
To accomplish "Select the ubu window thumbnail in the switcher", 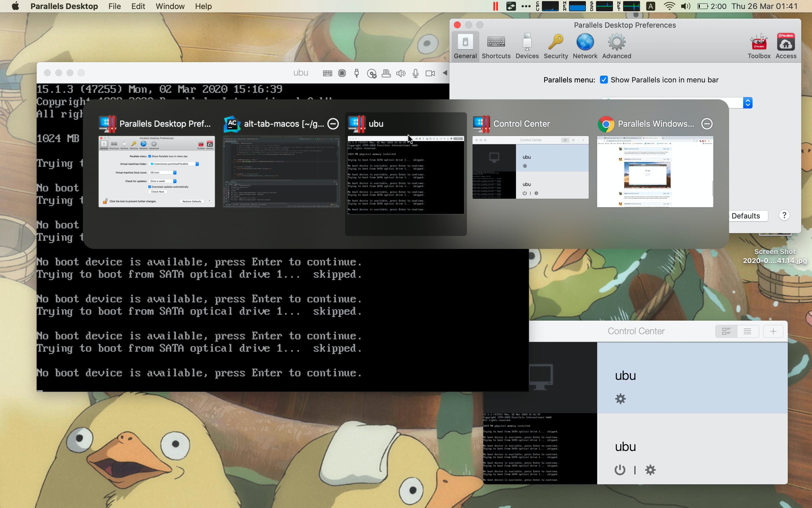I will [406, 175].
